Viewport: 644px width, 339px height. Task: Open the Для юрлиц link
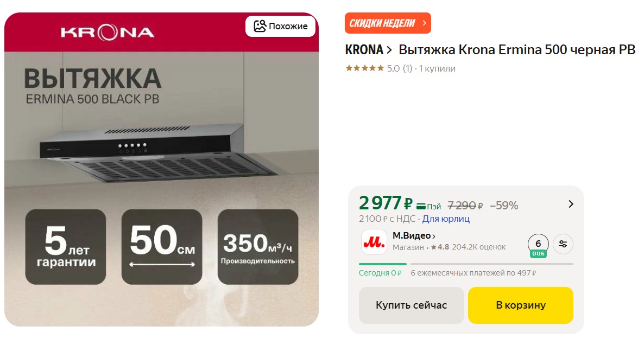446,219
